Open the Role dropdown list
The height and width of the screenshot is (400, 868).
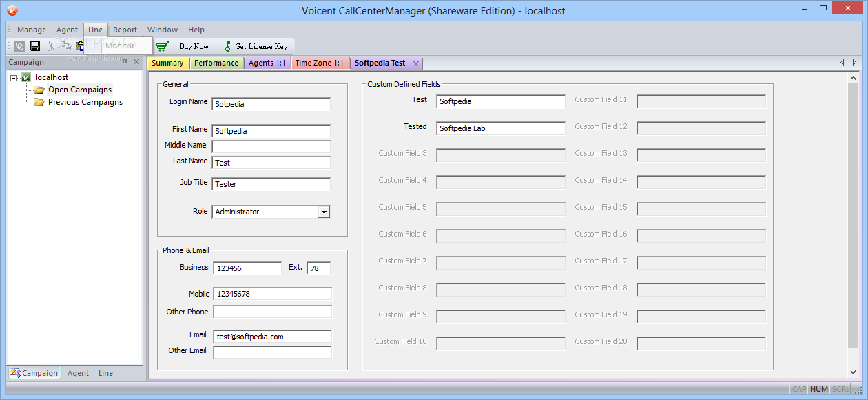tap(324, 212)
